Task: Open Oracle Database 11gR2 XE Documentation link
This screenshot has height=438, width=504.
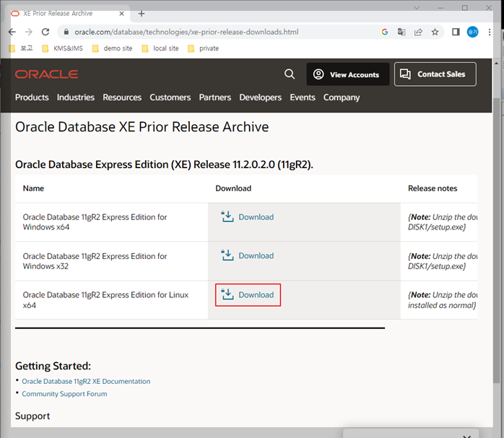Action: [86, 381]
